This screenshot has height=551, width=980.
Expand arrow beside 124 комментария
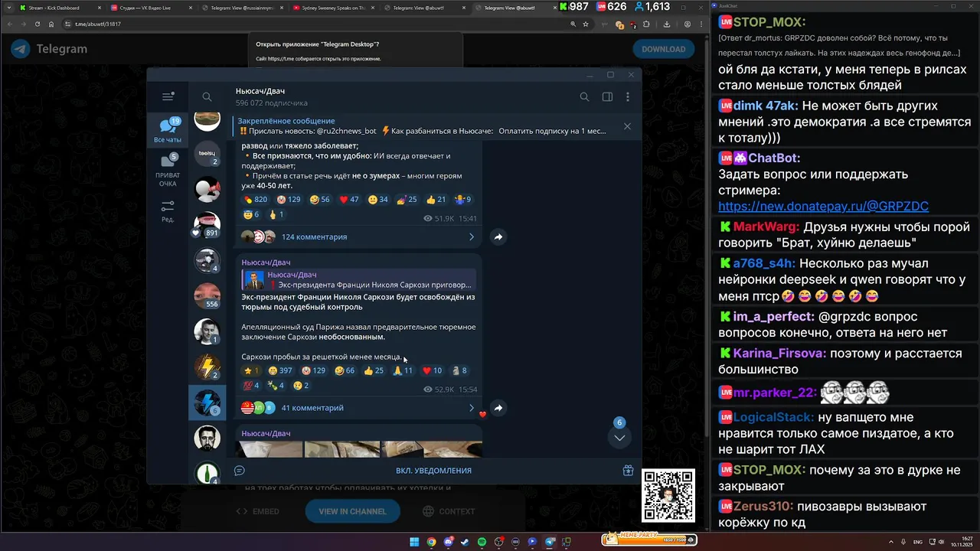pyautogui.click(x=472, y=237)
